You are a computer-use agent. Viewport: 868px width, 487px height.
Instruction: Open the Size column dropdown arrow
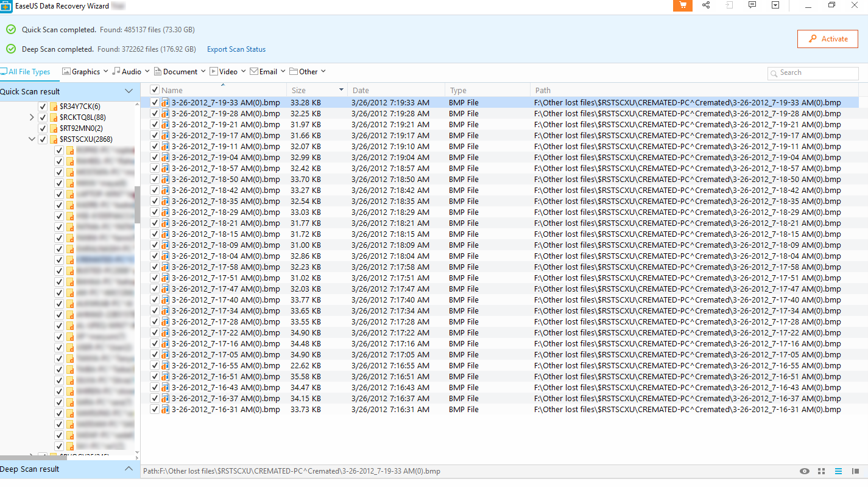click(341, 90)
